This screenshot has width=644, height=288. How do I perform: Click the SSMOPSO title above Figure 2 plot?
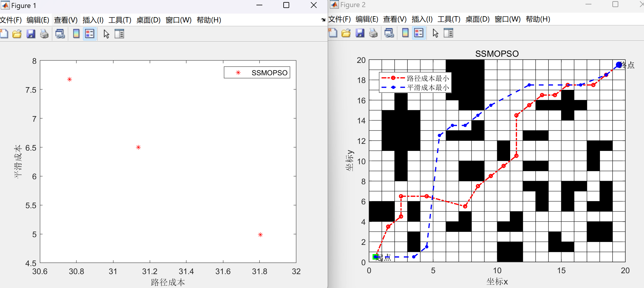tap(497, 53)
